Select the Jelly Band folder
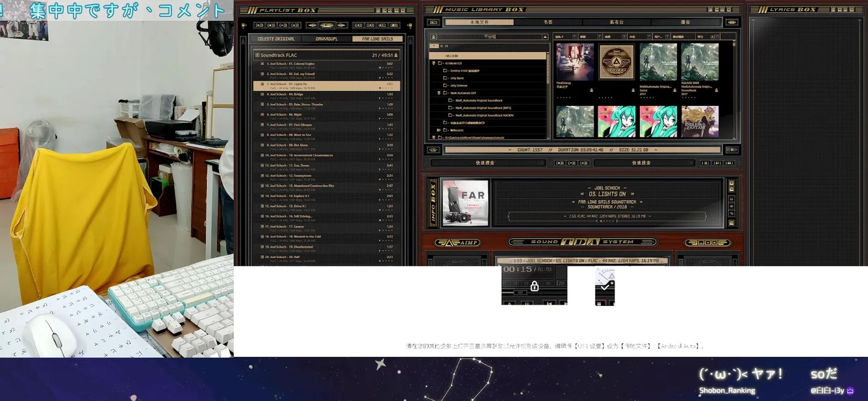Screen dimensions: 868x401 point(457,78)
